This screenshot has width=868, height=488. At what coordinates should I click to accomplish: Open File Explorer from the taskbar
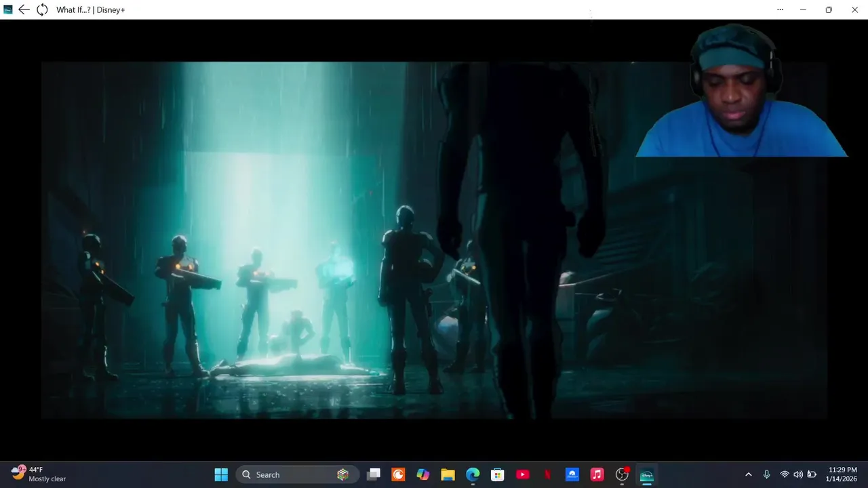448,474
